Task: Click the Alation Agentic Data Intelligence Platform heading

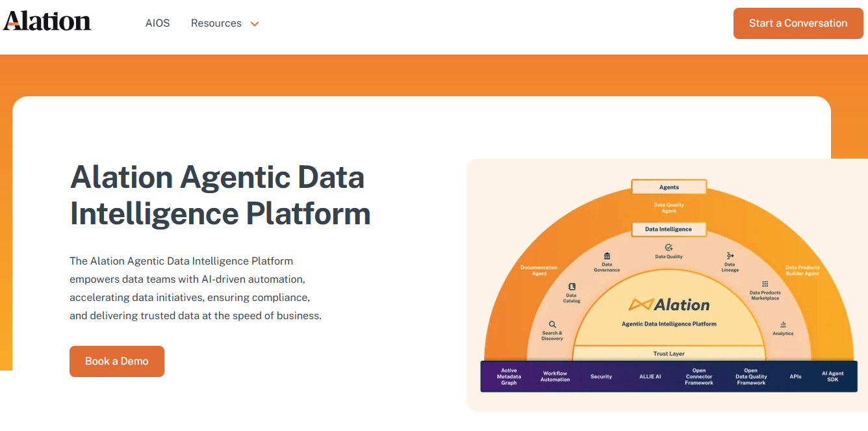Action: coord(220,195)
